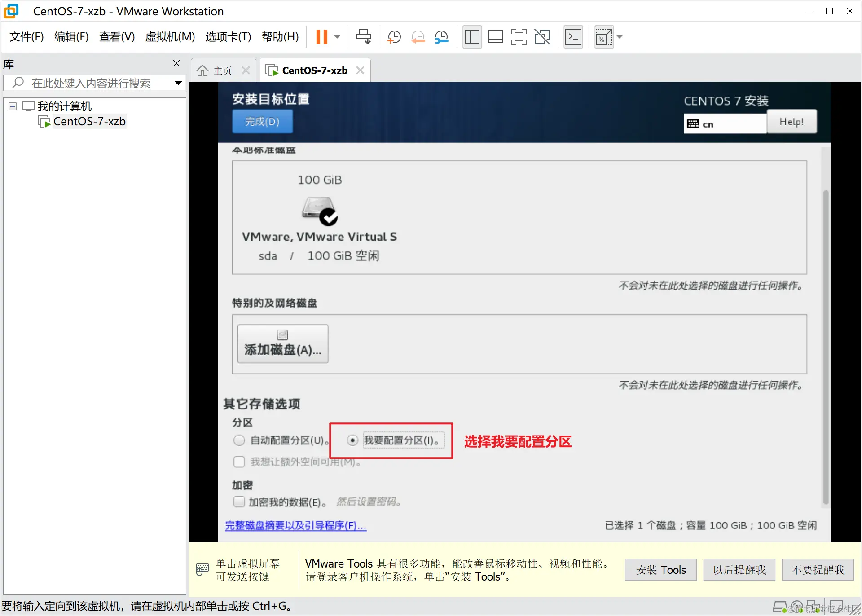This screenshot has width=862, height=616.
Task: Click 不要提醒我 don't remind button
Action: click(818, 570)
